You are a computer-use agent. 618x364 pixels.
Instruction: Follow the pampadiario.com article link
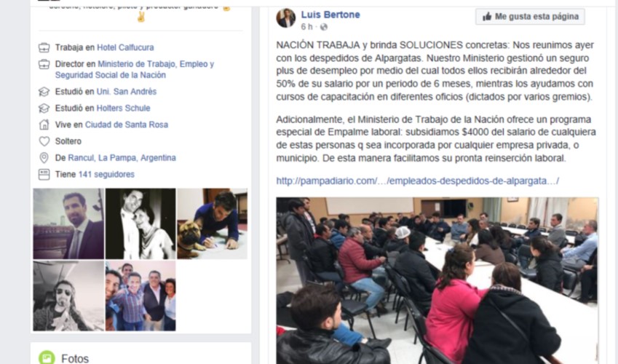[417, 181]
